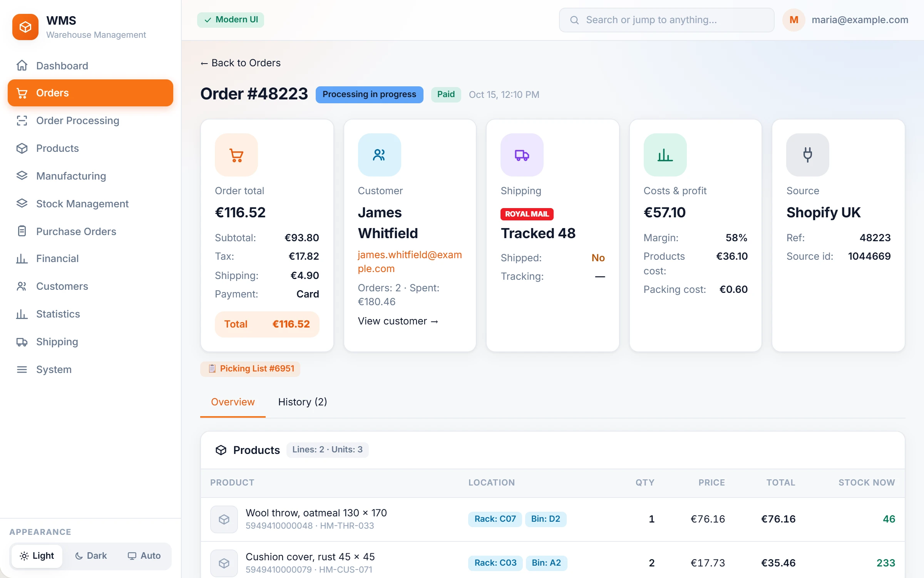This screenshot has height=578, width=924.
Task: Click the blue customer icon on Customer card
Action: pos(379,155)
